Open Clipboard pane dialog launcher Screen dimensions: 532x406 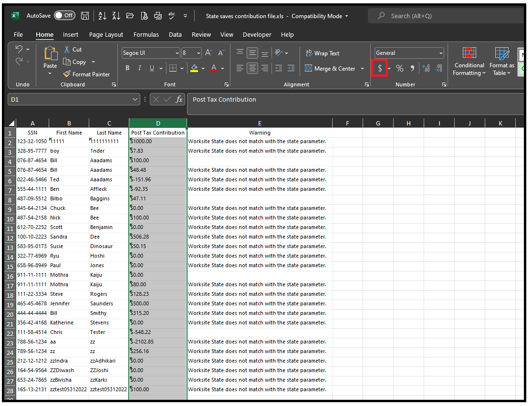click(x=114, y=84)
